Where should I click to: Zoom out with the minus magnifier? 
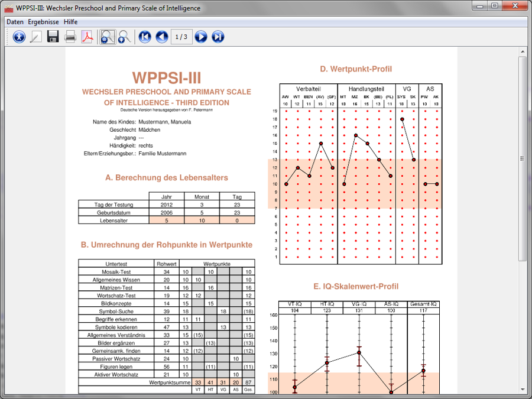(107, 37)
